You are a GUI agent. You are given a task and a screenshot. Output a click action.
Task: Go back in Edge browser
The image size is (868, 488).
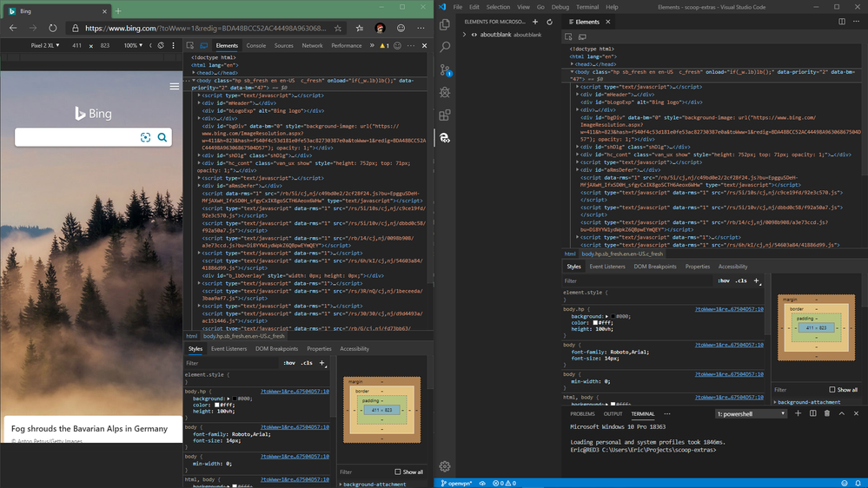pos(13,28)
